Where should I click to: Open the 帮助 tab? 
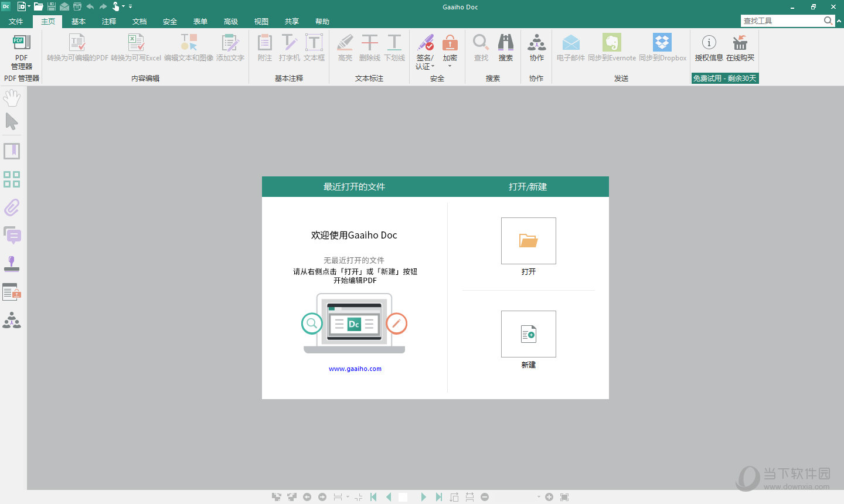coord(322,21)
